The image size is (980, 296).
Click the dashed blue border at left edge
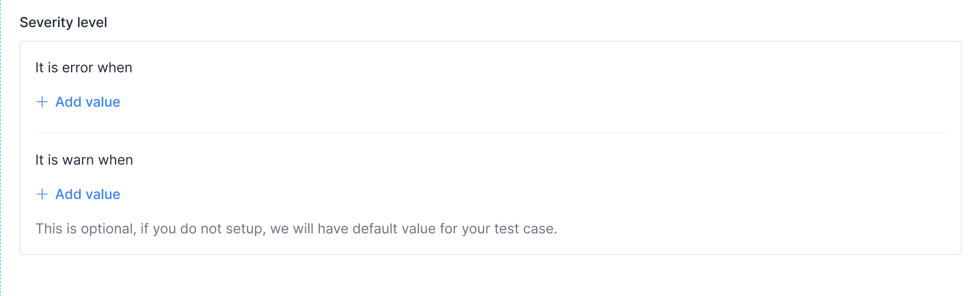(1, 147)
